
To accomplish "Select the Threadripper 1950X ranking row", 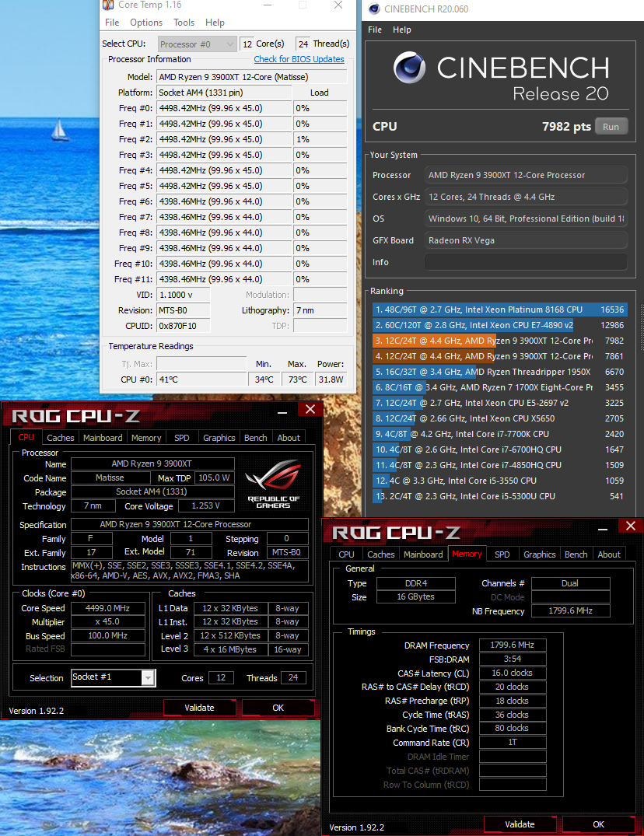I will point(499,372).
